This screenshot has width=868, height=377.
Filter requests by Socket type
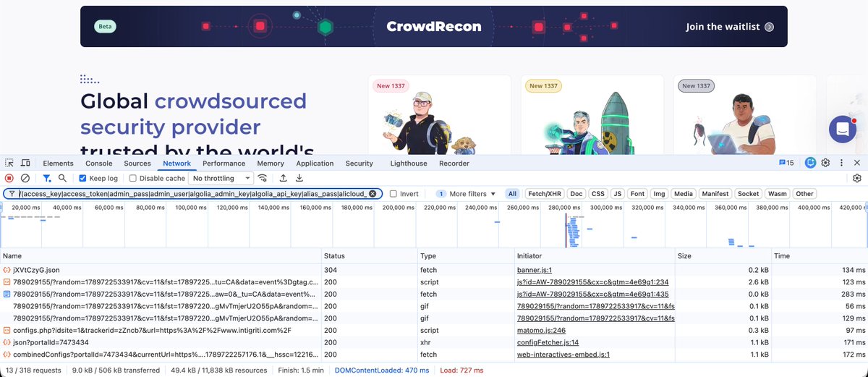pyautogui.click(x=749, y=194)
